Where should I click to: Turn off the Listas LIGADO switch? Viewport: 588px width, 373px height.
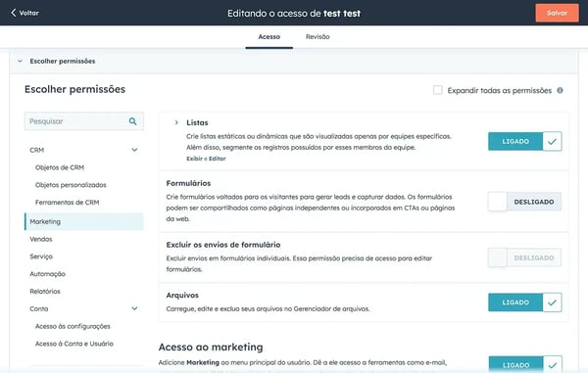coord(524,142)
